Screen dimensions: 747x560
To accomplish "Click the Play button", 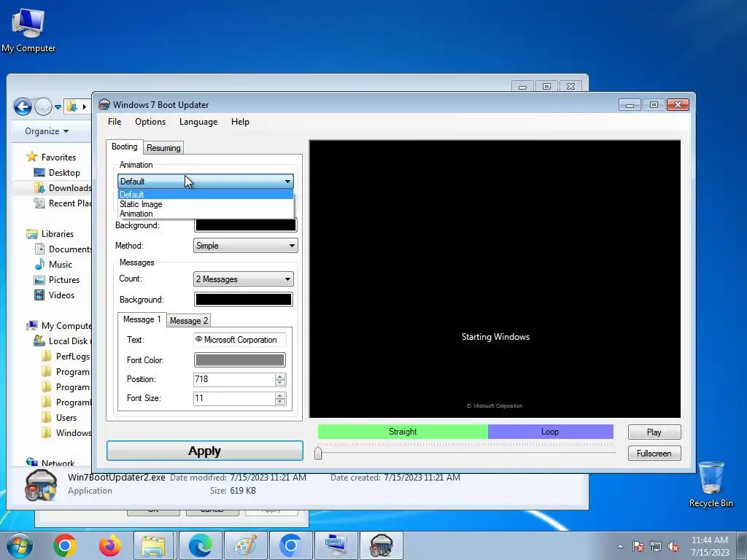I will [x=654, y=432].
